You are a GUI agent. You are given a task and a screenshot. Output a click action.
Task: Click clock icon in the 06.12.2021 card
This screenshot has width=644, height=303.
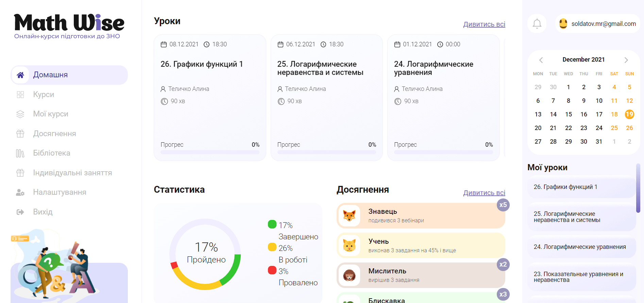pyautogui.click(x=323, y=44)
